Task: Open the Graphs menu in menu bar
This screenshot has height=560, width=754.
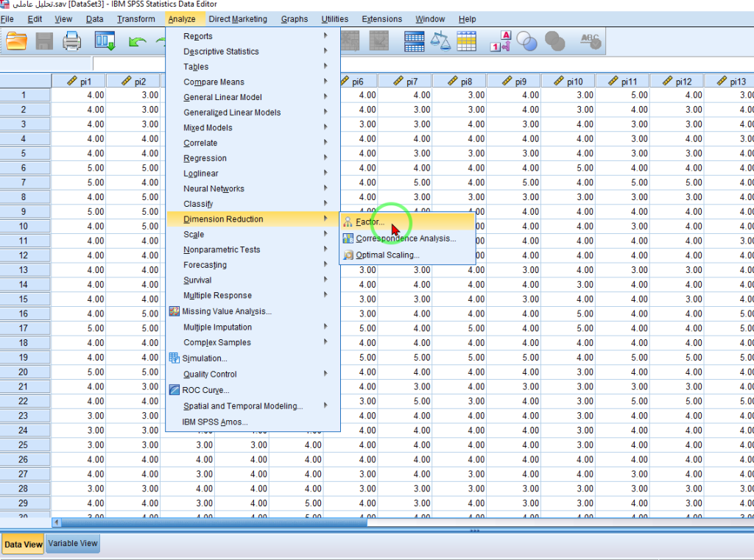Action: 295,19
